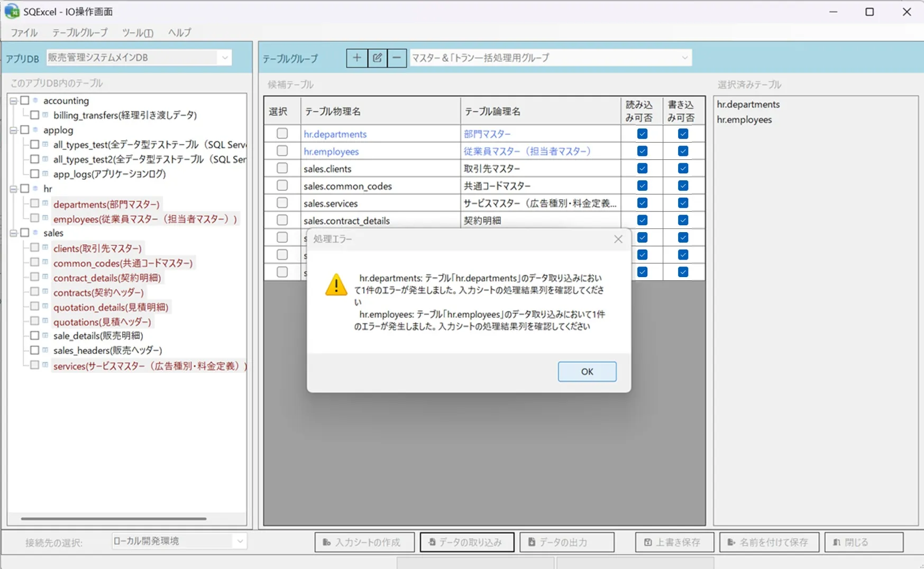
Task: Select employees(従業員マスター) tree item
Action: tap(145, 219)
